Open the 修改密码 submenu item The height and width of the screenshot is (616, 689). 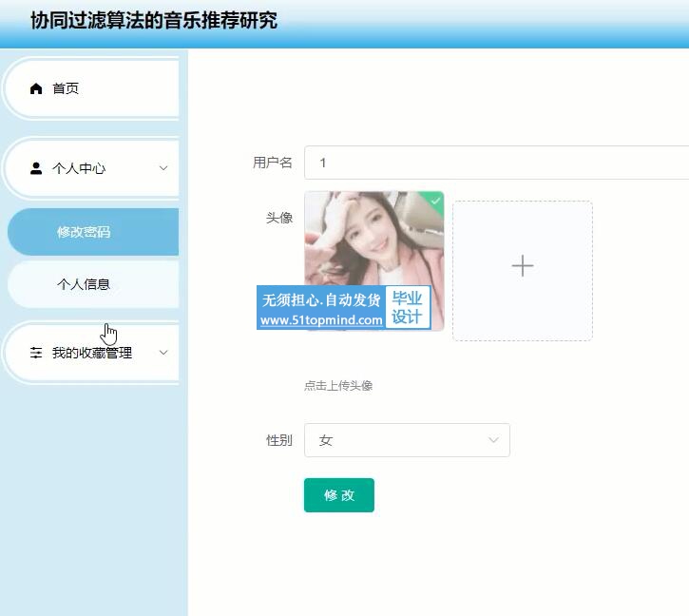(93, 232)
